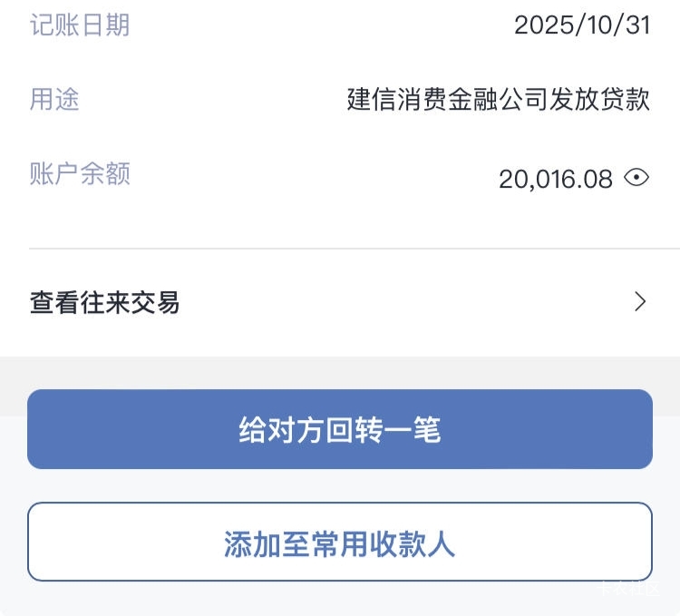Click the 建信消费金融公司发放贷款 purpose text
The width and height of the screenshot is (680, 616).
point(499,99)
